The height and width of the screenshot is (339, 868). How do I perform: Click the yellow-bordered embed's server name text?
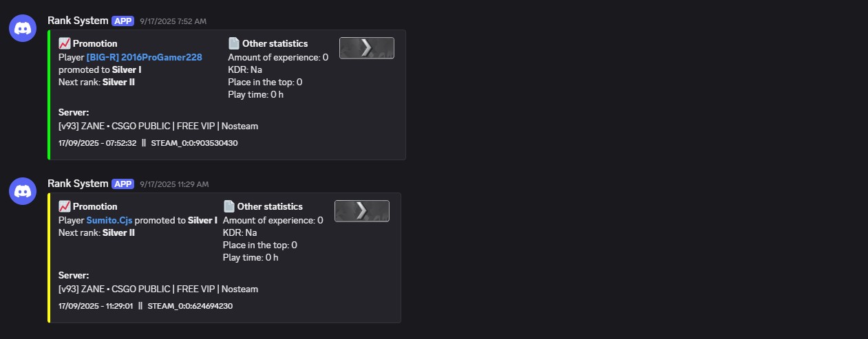pos(158,289)
